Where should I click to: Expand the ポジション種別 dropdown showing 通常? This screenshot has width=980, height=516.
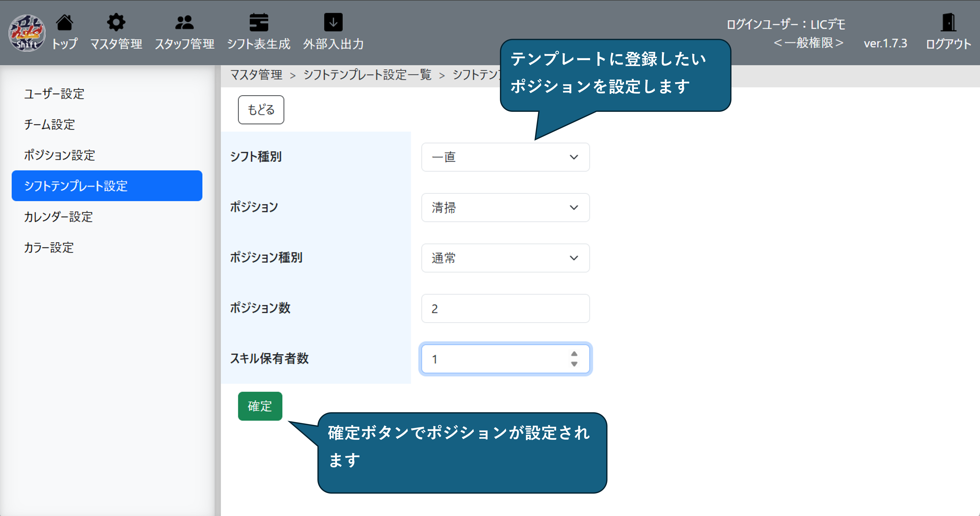[505, 258]
